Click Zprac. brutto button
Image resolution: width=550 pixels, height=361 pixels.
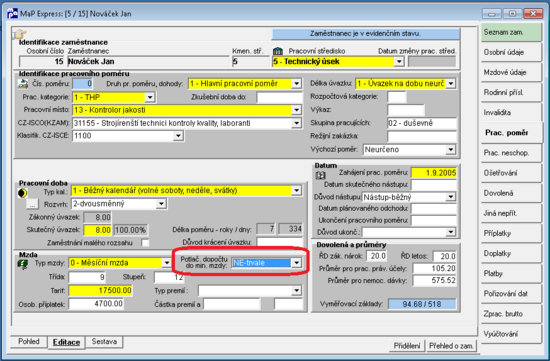coord(511,314)
